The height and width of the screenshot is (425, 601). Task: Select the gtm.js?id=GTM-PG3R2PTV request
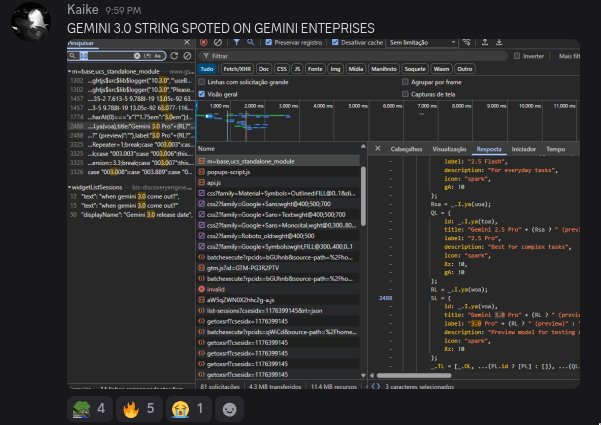(279, 268)
